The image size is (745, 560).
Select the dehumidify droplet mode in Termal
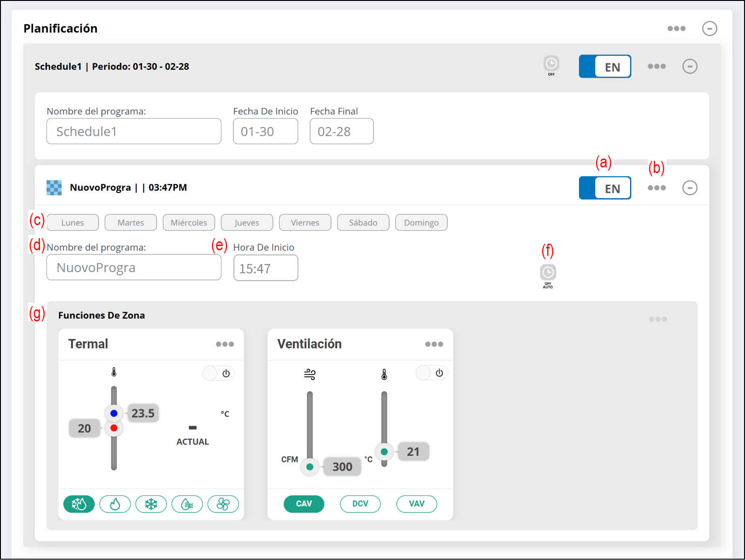click(187, 504)
